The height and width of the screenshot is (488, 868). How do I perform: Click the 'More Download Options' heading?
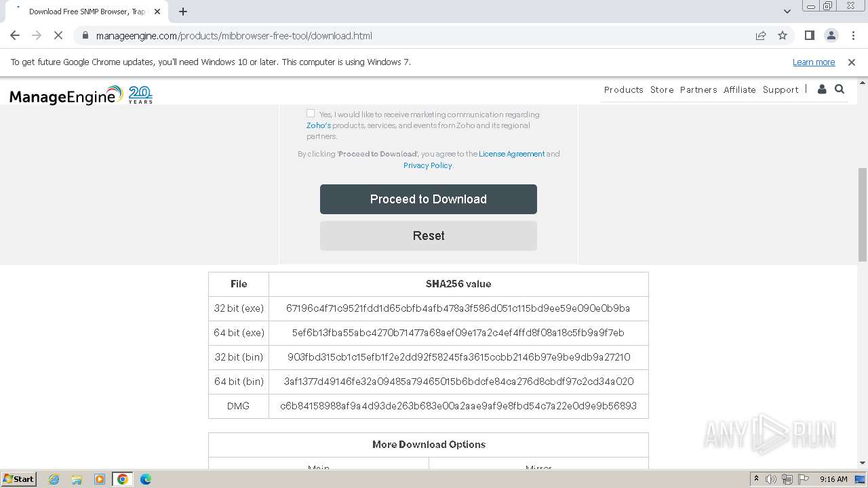tap(429, 445)
